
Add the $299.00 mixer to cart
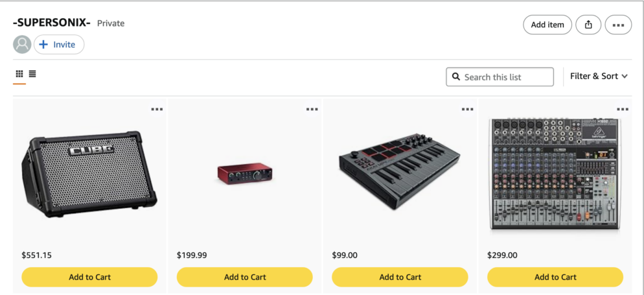tap(555, 277)
